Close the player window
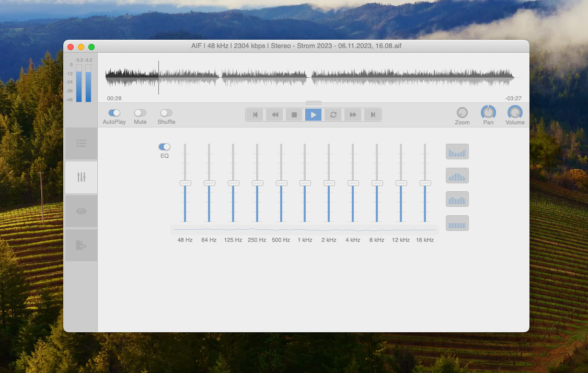The height and width of the screenshot is (373, 588). tap(71, 47)
